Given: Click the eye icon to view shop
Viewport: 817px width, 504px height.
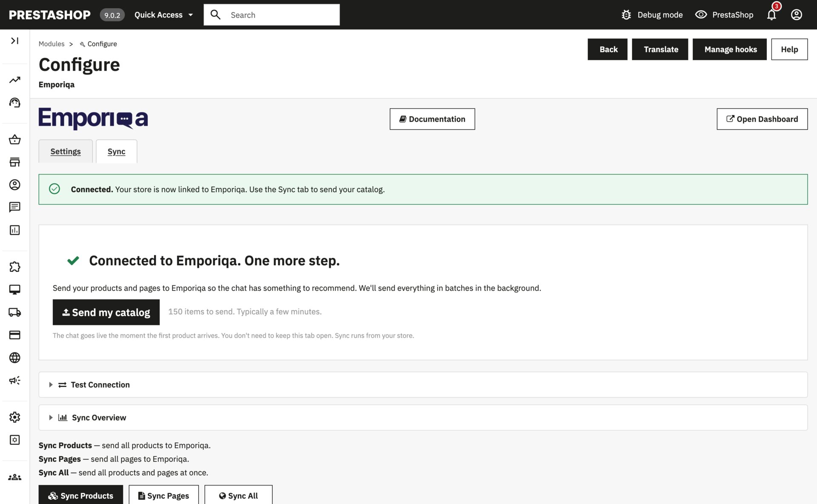Looking at the screenshot, I should tap(701, 14).
